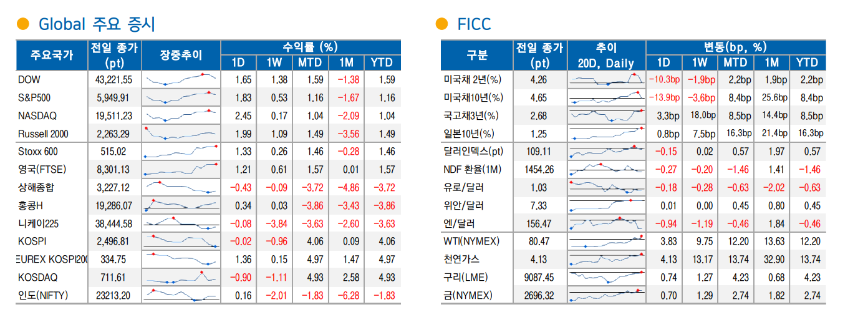Click the 금(NYMEX) 20-day sparkline chart

point(607,295)
